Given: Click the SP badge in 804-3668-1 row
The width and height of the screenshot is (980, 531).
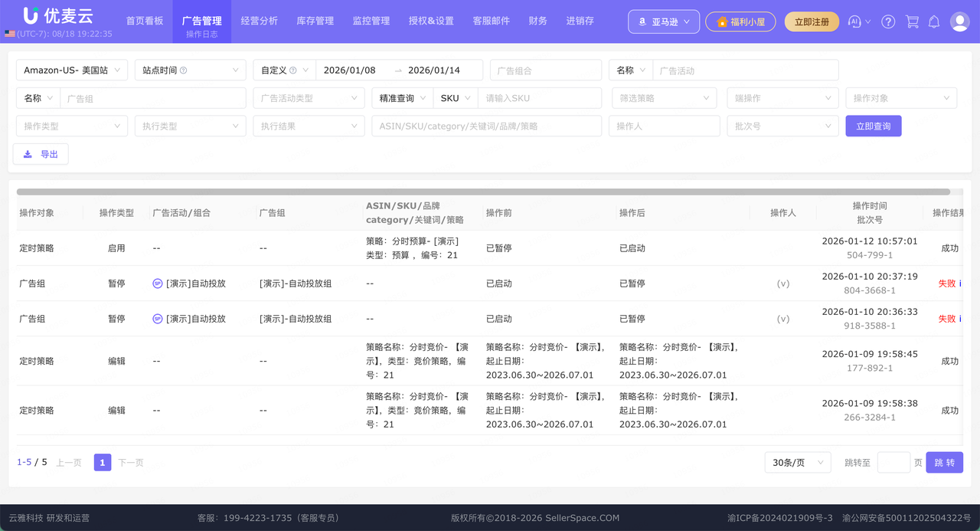Looking at the screenshot, I should (158, 284).
